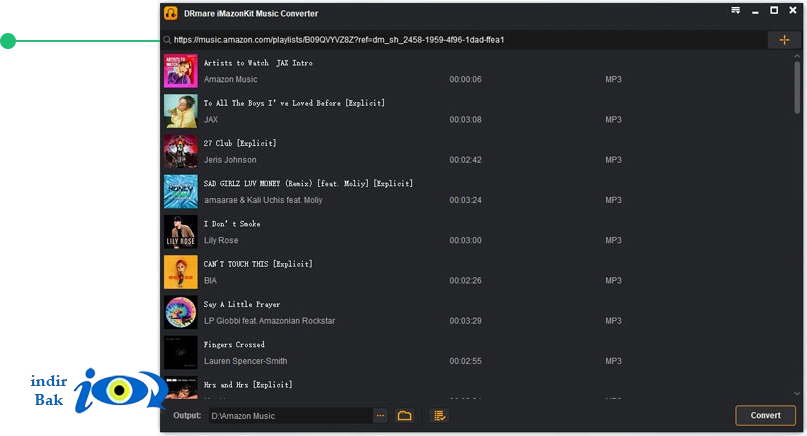Screen dimensions: 807x436
Task: Click artist LP Giobbi feat. Amazonian Rockstar
Action: pyautogui.click(x=269, y=321)
